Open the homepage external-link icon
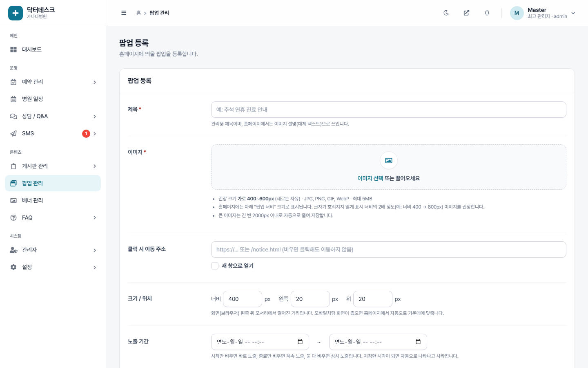The height and width of the screenshot is (368, 588). point(466,13)
